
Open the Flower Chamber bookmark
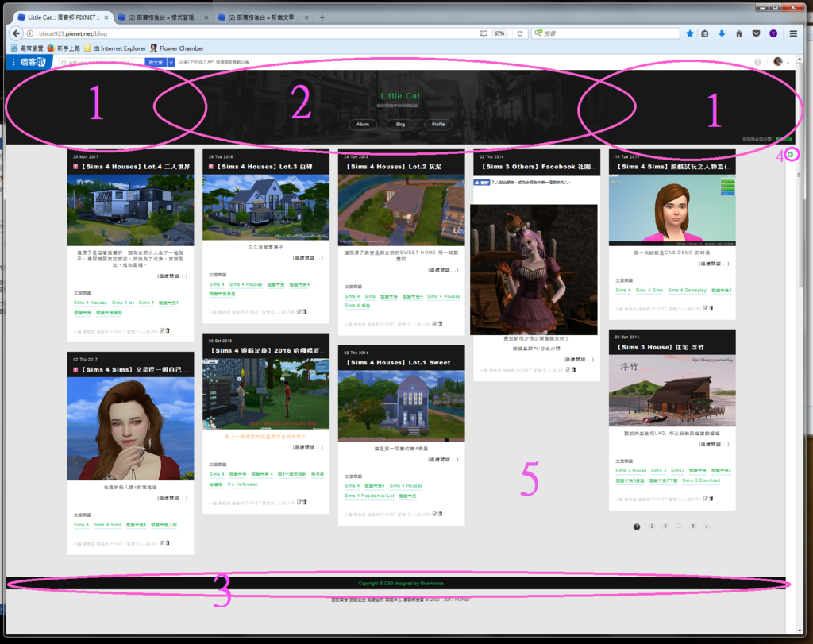pos(177,48)
